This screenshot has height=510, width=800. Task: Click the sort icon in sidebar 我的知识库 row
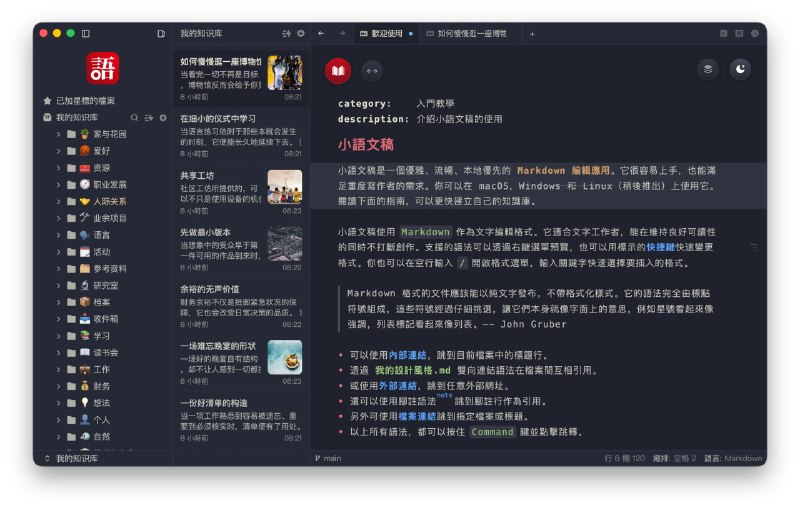(148, 118)
